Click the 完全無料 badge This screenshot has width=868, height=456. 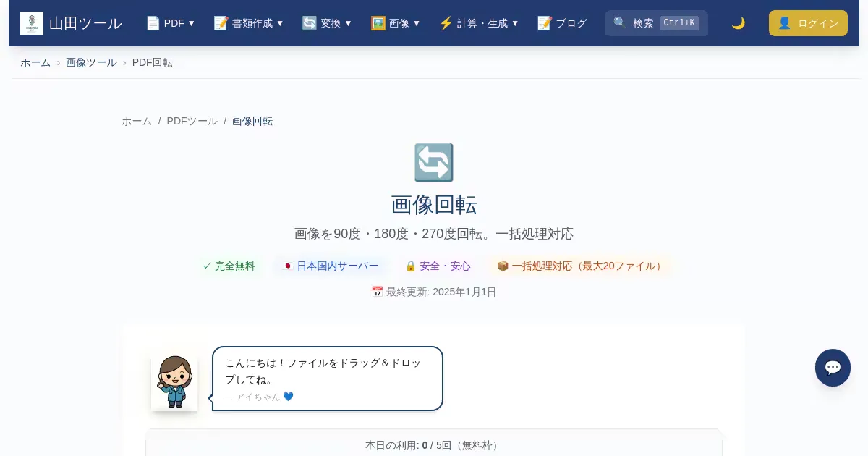click(x=229, y=266)
